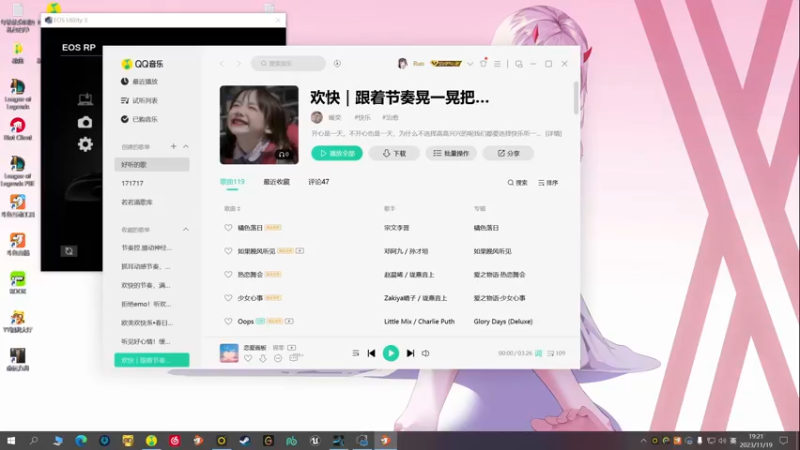Screen dimensions: 800x450
Task: Click the green Play All button
Action: tap(337, 153)
